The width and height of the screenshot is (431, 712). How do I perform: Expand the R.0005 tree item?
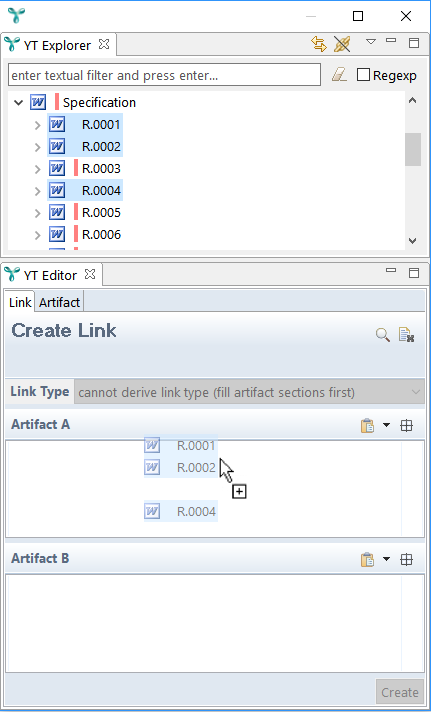pyautogui.click(x=38, y=213)
